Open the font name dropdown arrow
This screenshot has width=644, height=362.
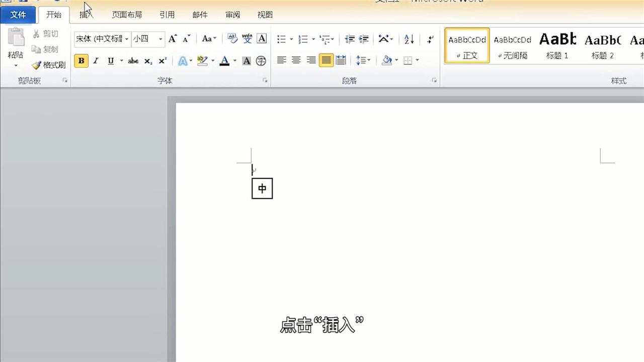[127, 39]
